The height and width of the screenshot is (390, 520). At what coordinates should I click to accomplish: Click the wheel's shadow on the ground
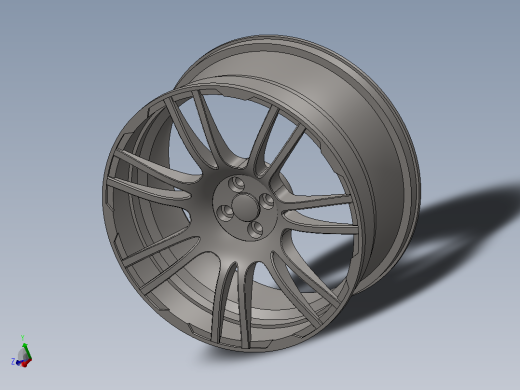433,253
